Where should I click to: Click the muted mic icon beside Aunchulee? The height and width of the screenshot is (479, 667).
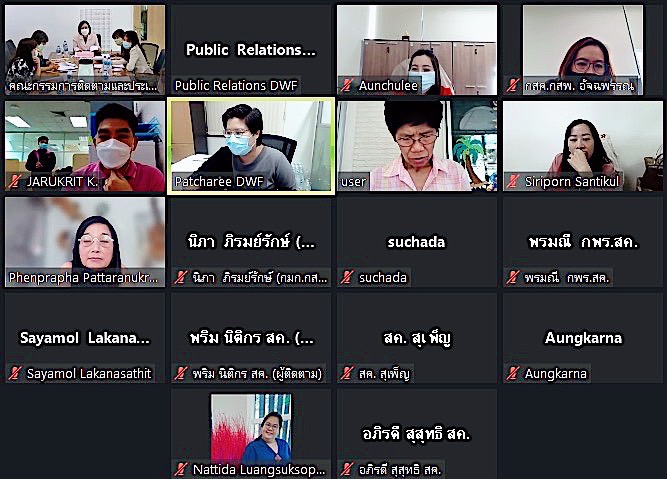coord(346,86)
